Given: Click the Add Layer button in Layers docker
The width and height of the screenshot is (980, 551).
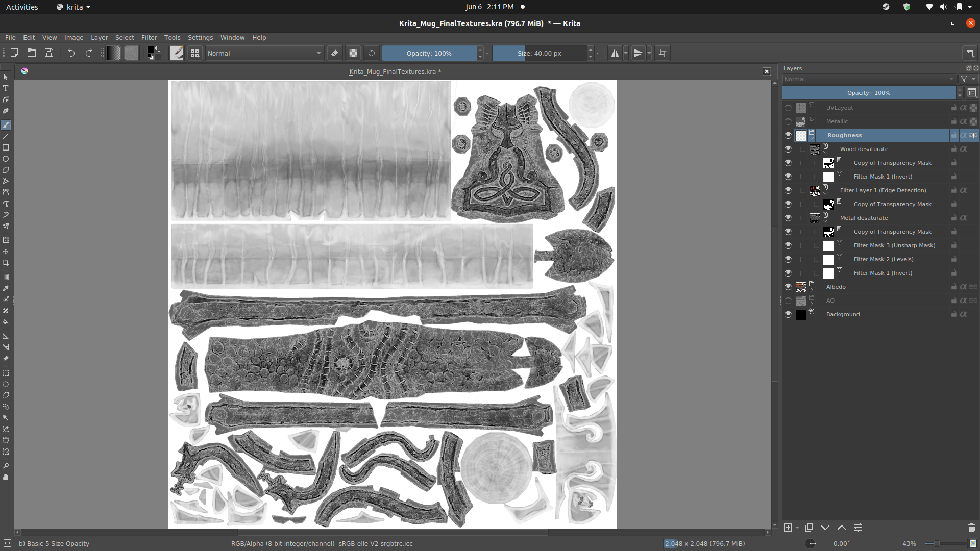Looking at the screenshot, I should coord(789,528).
